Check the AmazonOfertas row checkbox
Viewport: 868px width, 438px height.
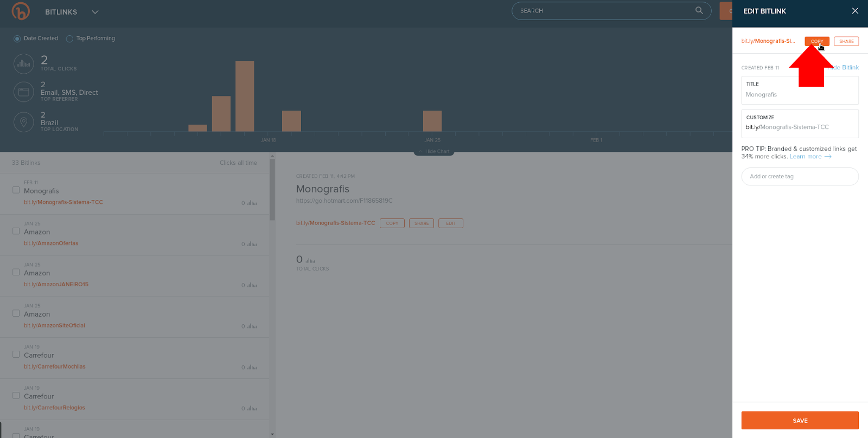coord(16,231)
